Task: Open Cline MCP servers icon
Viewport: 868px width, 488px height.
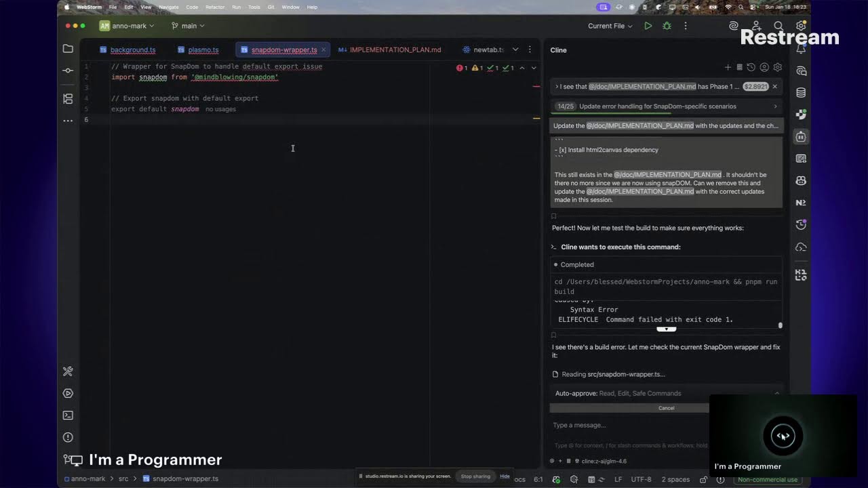Action: (740, 67)
